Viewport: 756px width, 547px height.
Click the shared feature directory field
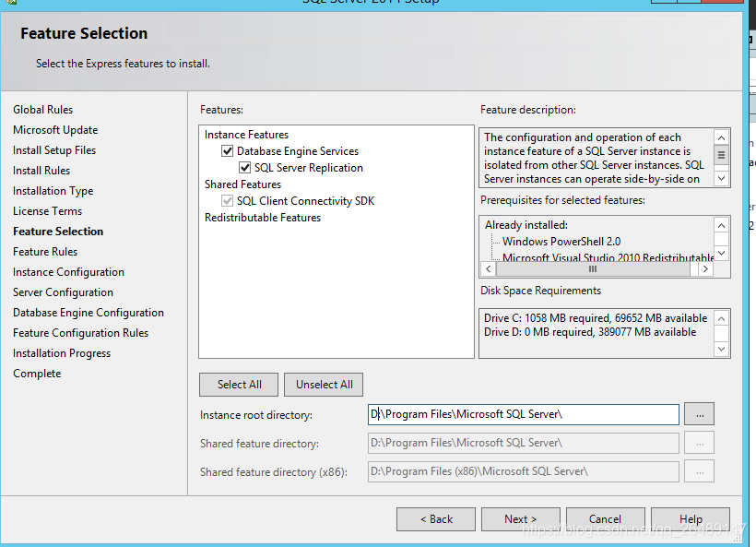point(524,444)
